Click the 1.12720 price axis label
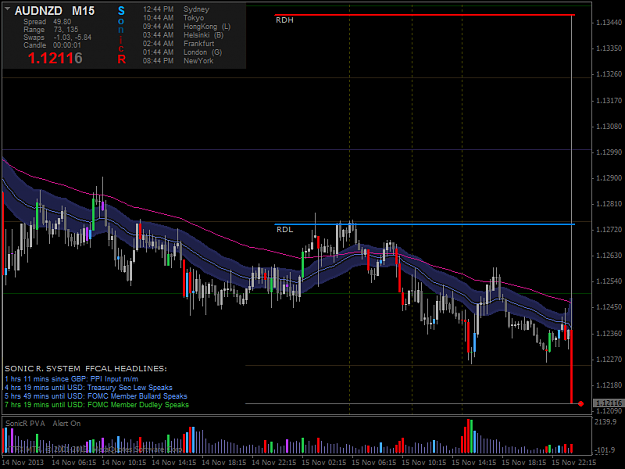The height and width of the screenshot is (469, 625). (x=609, y=230)
